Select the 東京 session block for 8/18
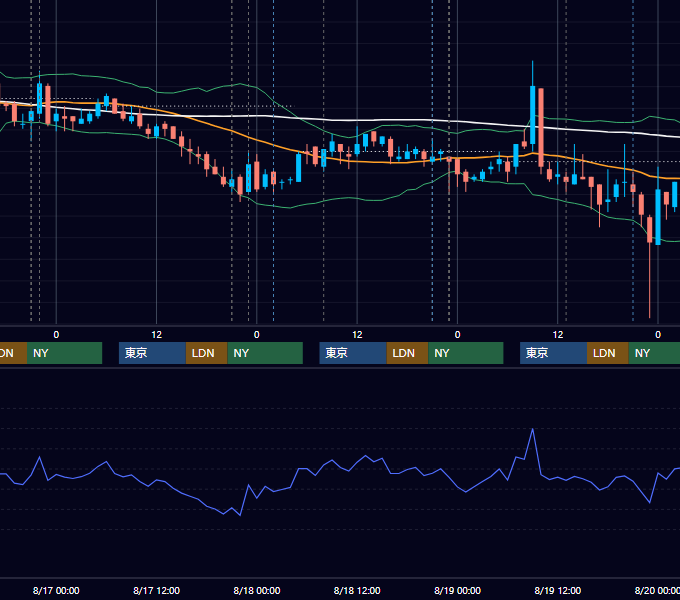680x600 pixels. coord(353,353)
